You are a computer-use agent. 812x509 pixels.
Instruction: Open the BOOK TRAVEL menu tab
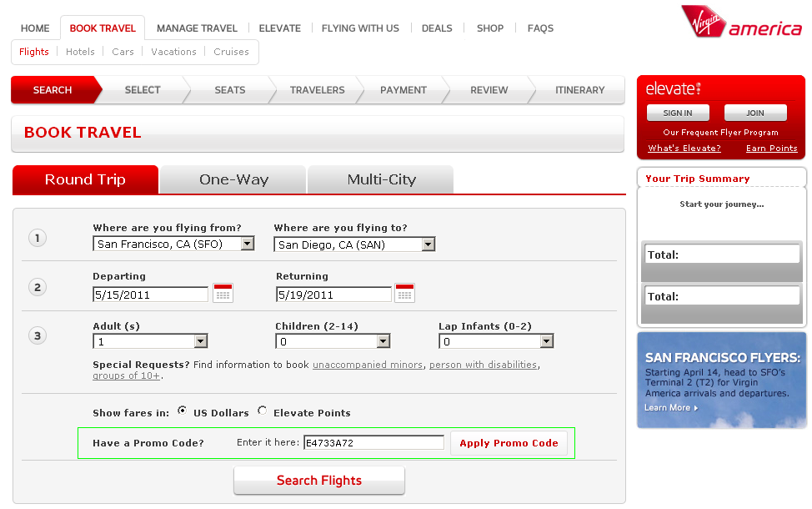tap(103, 28)
